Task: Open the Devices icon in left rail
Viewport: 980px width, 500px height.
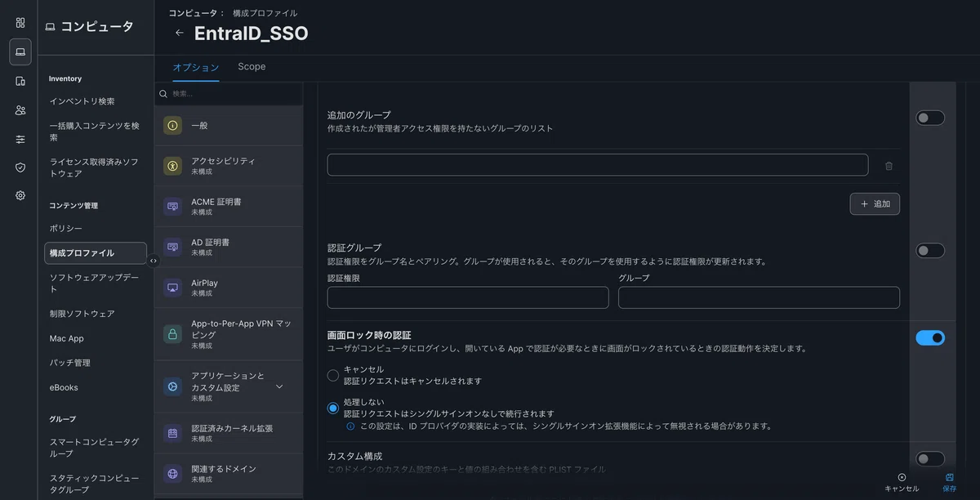Action: pos(20,81)
